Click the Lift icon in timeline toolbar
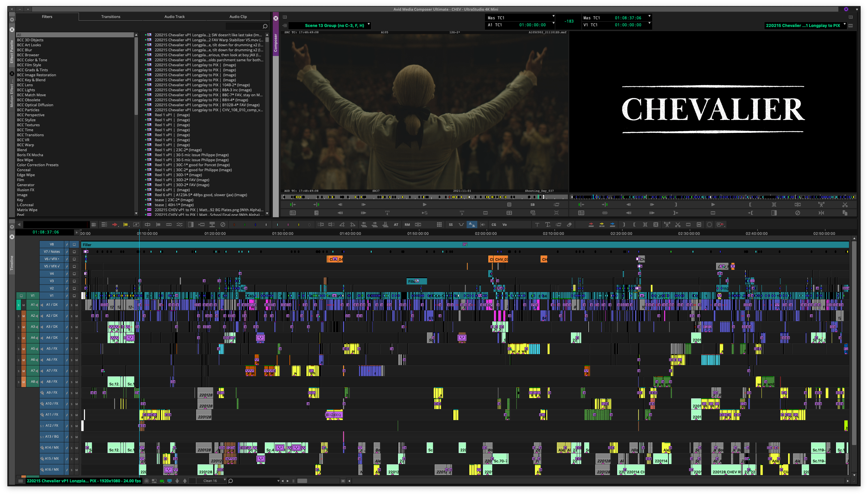Image resolution: width=868 pixels, height=495 pixels. [667, 225]
